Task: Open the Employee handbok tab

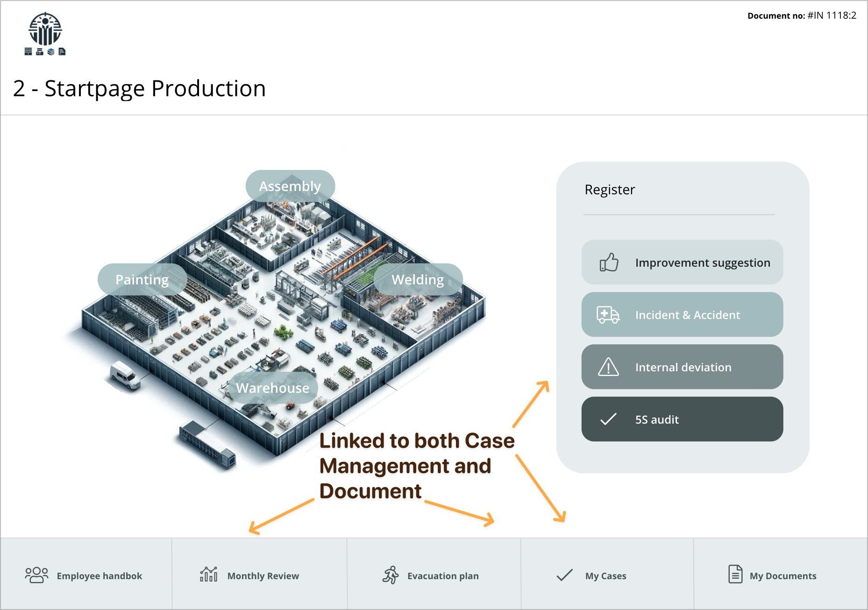Action: coord(86,574)
